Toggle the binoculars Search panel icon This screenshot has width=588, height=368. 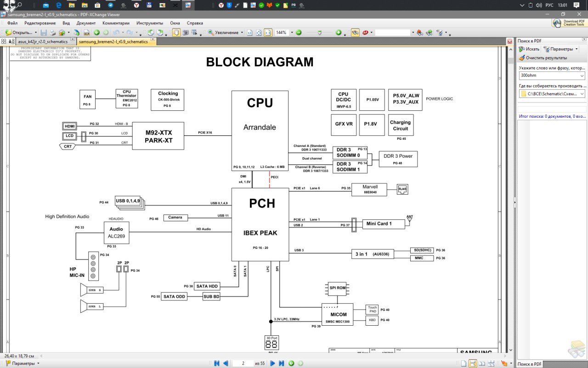[355, 33]
